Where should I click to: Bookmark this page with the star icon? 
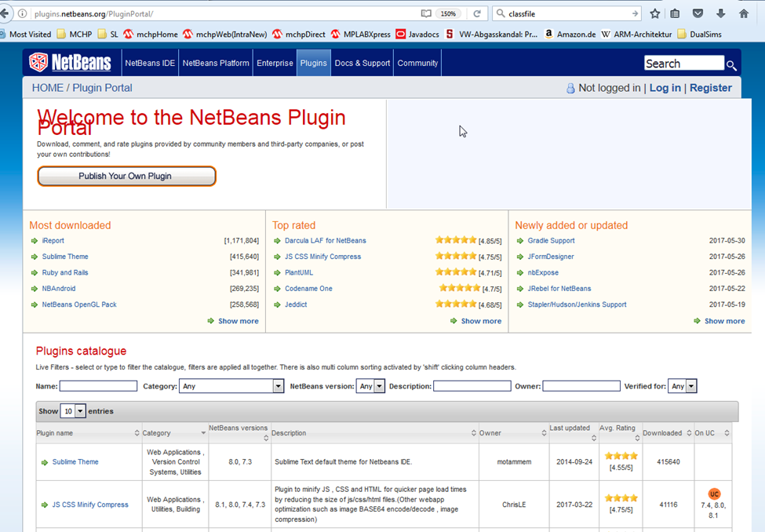click(x=654, y=13)
